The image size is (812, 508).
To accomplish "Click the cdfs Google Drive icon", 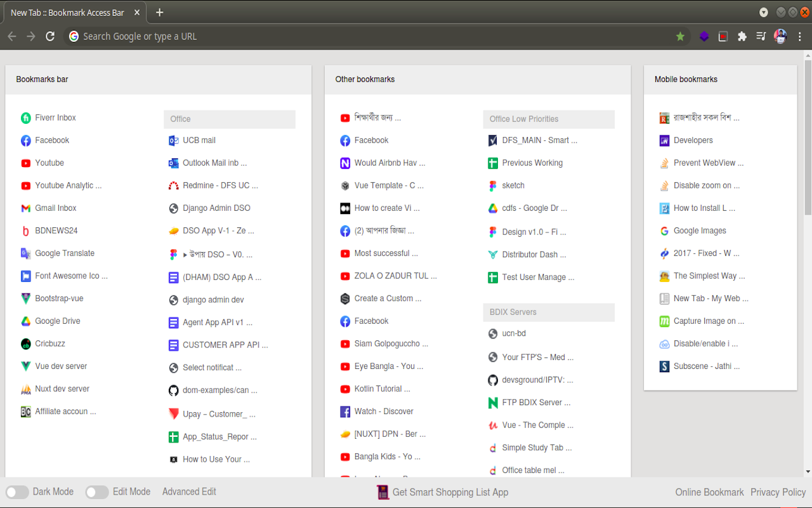I will pos(493,208).
